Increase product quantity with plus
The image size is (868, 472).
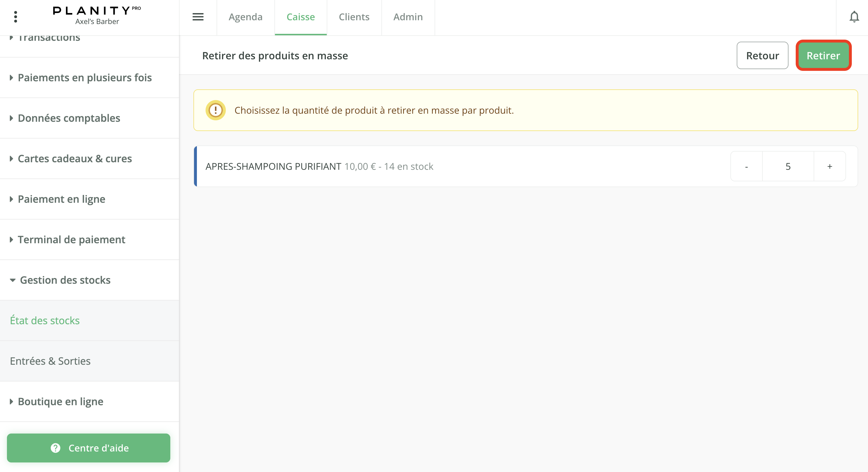(x=830, y=167)
